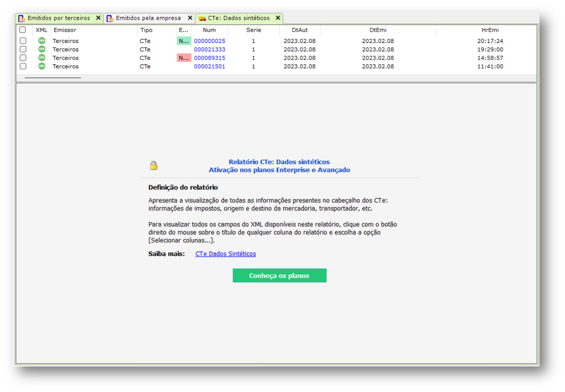
Task: Open the CTe Dados Sintéticos link
Action: coord(225,254)
